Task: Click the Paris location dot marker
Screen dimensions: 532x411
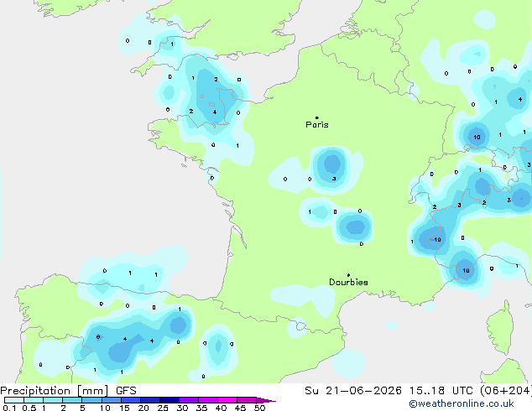Action: coord(317,117)
